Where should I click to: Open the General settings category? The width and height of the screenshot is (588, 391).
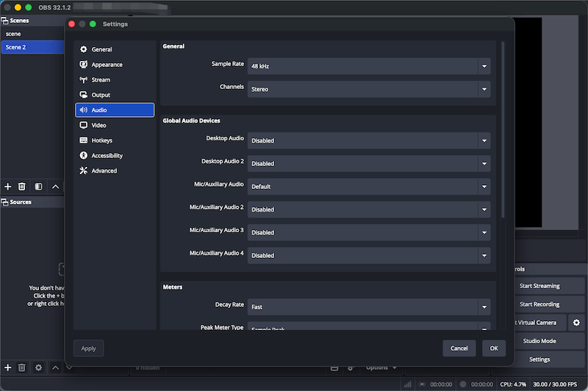(115, 49)
